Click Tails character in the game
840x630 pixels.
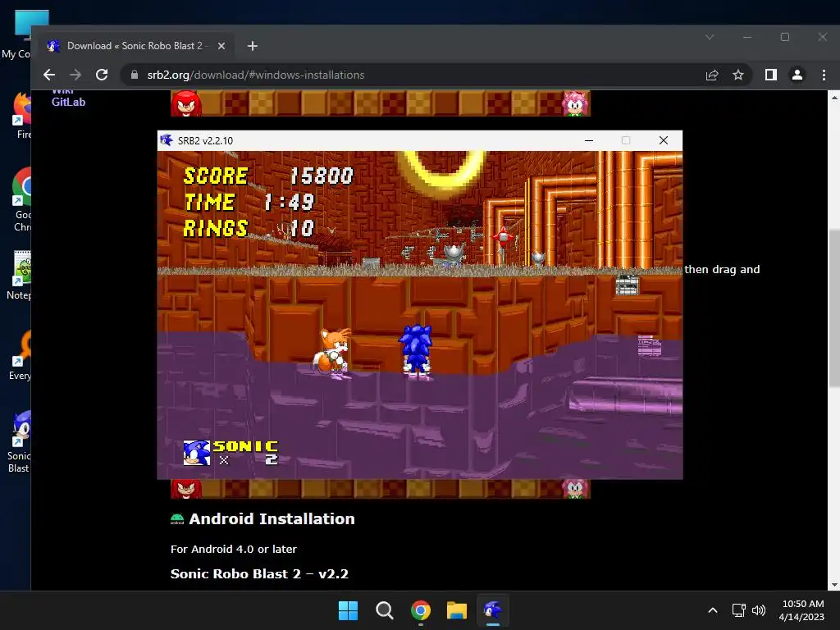pyautogui.click(x=333, y=353)
